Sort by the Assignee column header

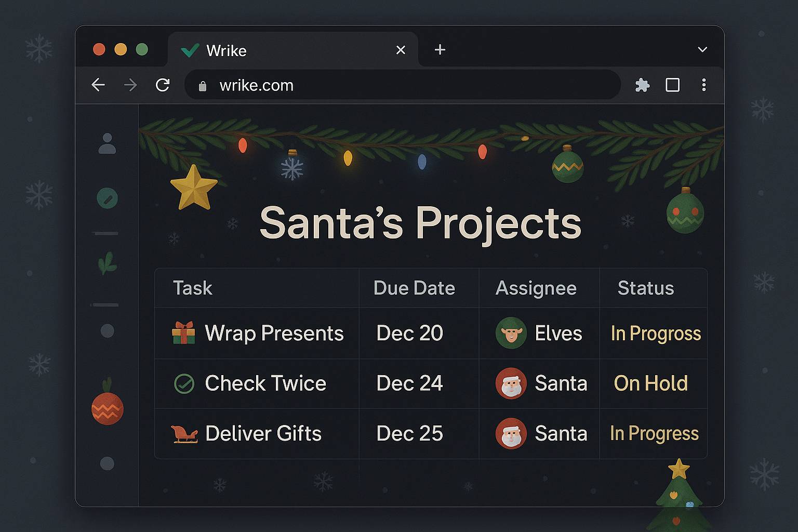(x=536, y=288)
